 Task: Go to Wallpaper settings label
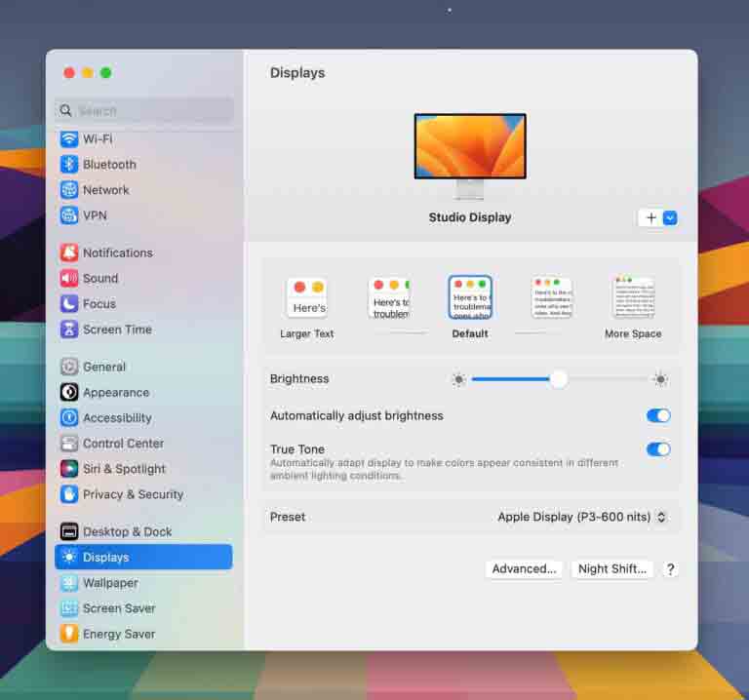tap(110, 583)
